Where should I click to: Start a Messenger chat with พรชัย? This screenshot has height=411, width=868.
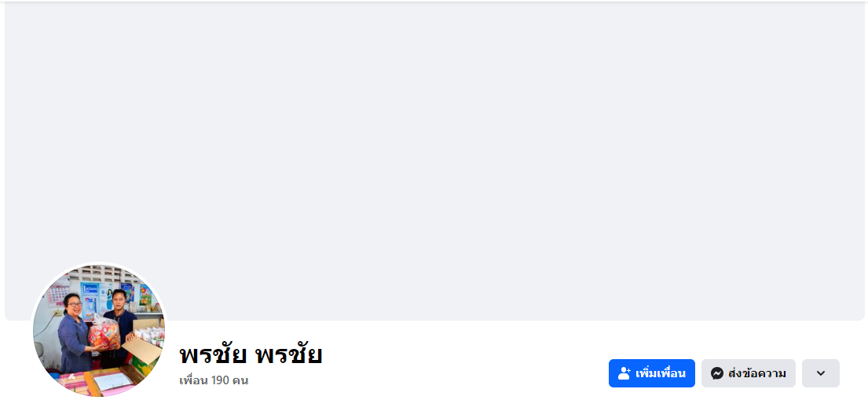(748, 373)
